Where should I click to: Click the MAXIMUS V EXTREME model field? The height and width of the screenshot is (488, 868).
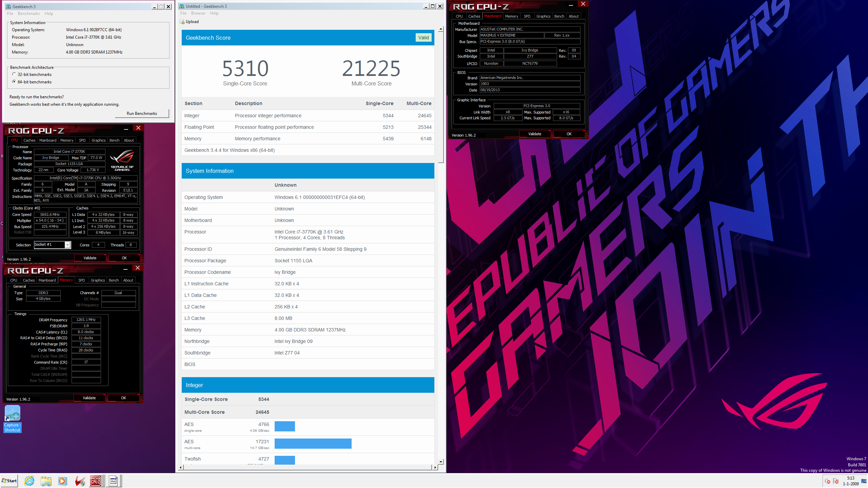coord(512,35)
